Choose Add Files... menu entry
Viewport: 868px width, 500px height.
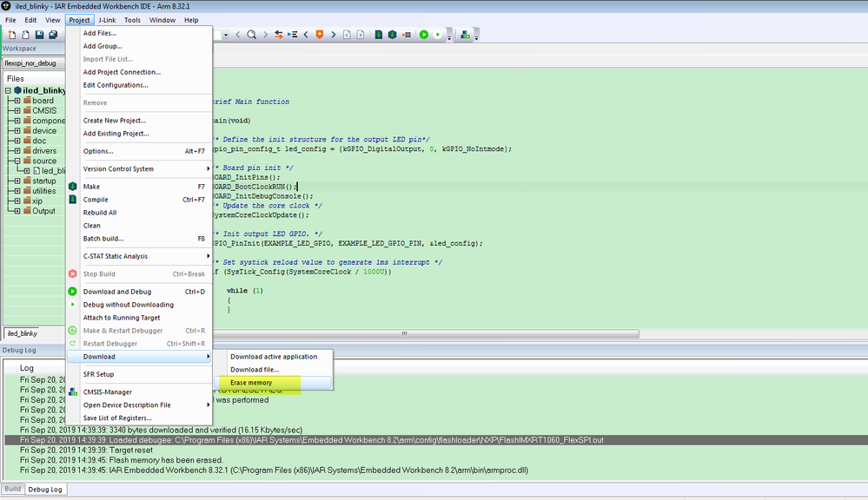139,33
